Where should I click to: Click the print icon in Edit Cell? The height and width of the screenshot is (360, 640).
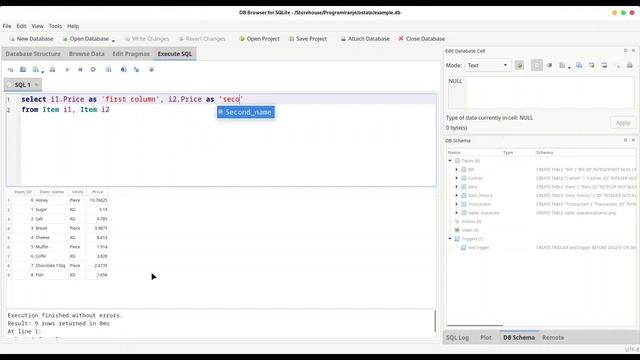(630, 65)
